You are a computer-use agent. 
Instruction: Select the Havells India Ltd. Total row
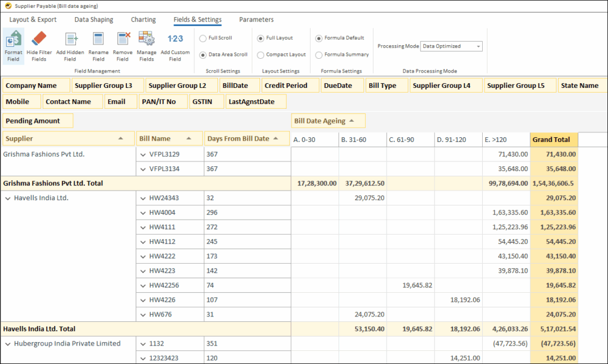289,329
